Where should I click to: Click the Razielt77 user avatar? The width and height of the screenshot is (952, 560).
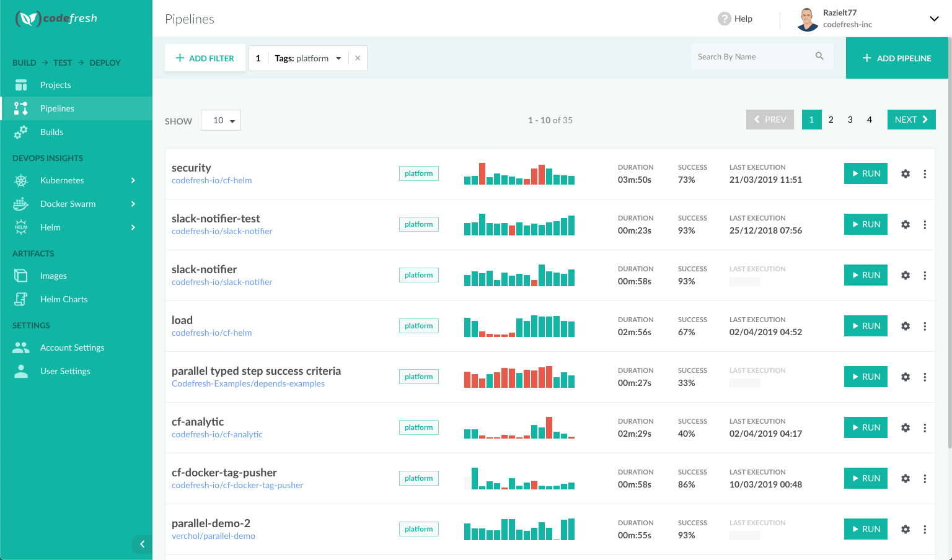[807, 19]
